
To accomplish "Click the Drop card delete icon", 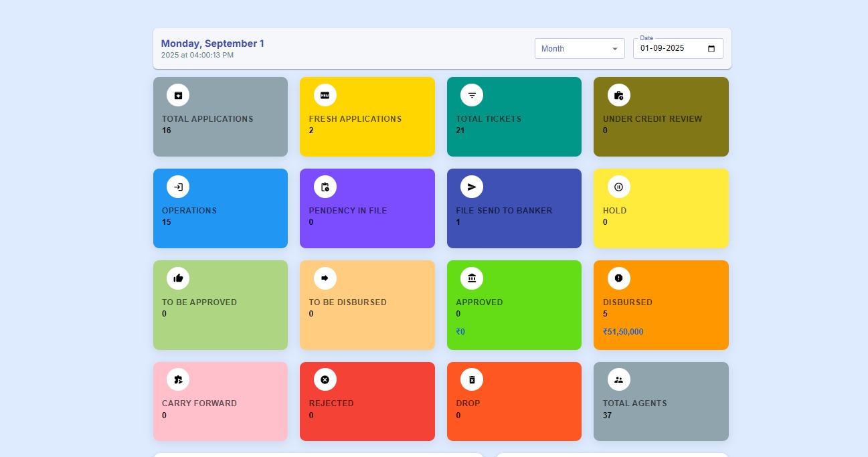I will tap(472, 379).
